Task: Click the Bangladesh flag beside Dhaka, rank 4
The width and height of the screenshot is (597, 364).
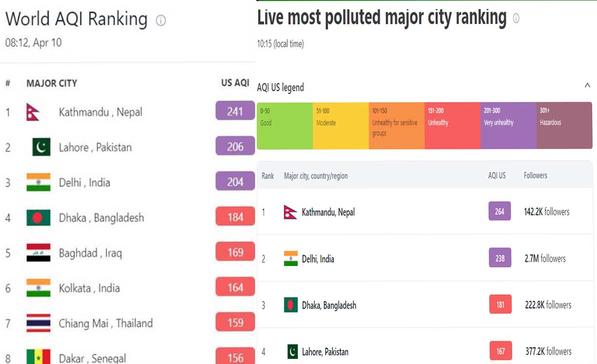Action: point(38,217)
